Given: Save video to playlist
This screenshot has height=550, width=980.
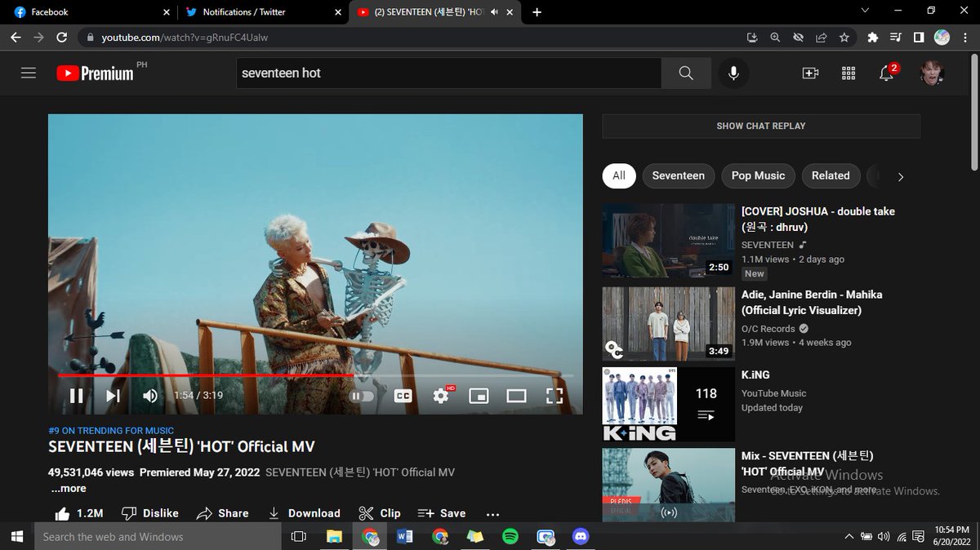Looking at the screenshot, I should click(441, 513).
